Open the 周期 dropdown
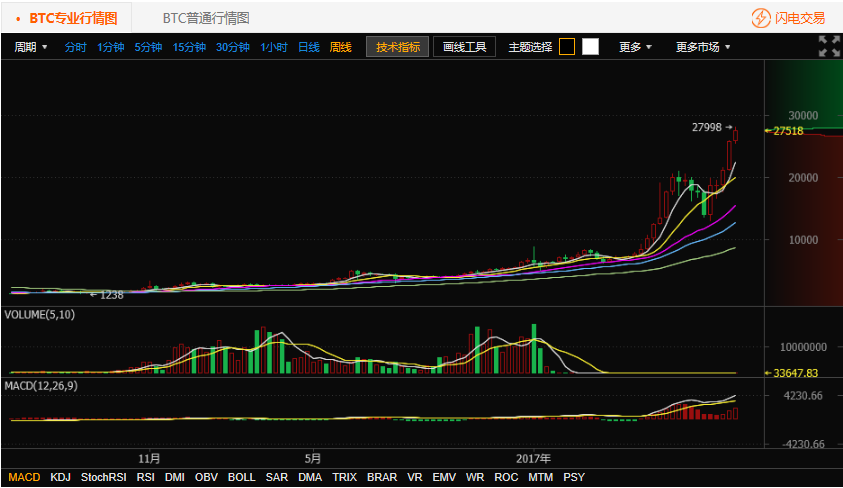The image size is (843, 488). [x=31, y=47]
